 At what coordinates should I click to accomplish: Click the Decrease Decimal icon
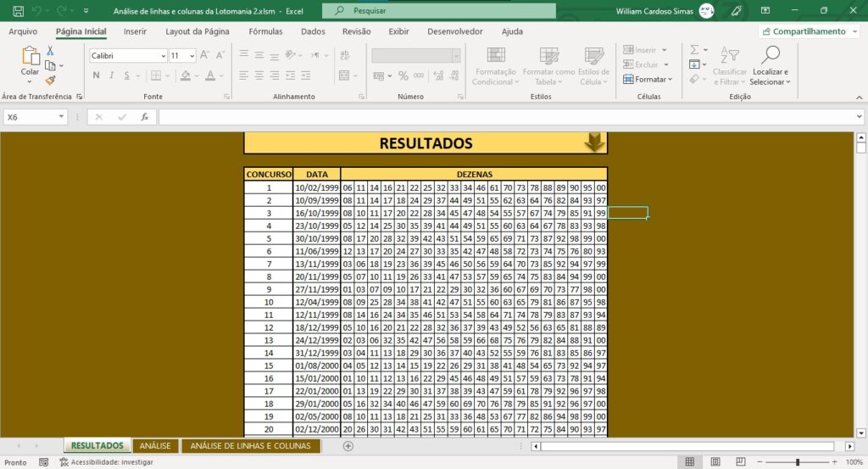coord(454,75)
